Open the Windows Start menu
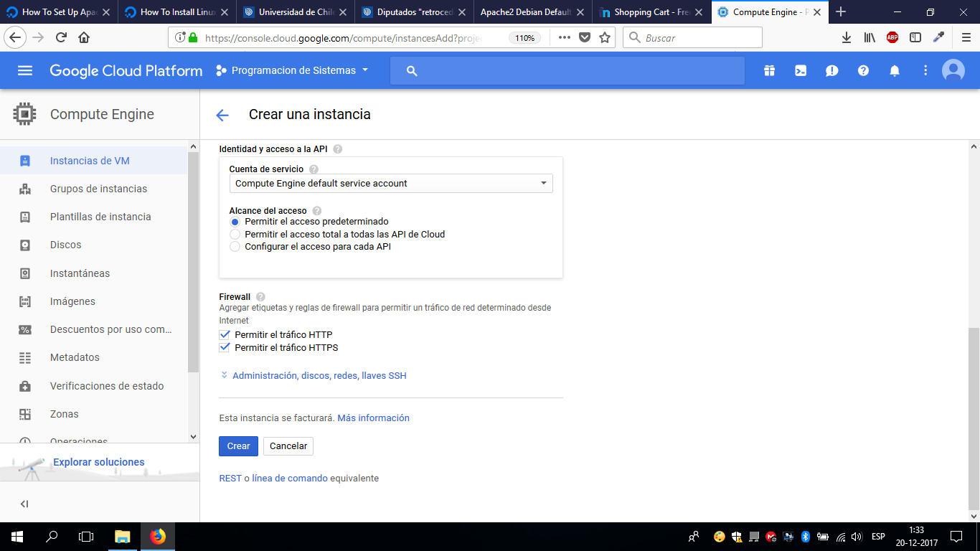 click(x=17, y=536)
